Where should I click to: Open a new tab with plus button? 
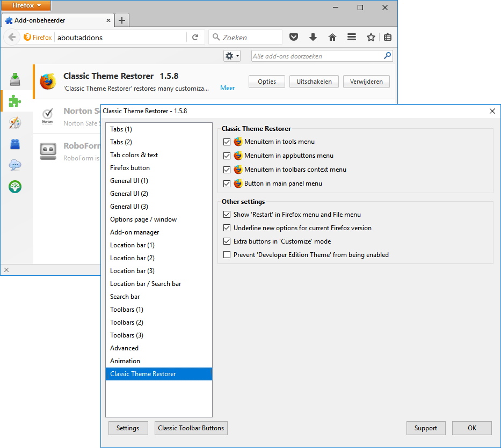coord(122,20)
